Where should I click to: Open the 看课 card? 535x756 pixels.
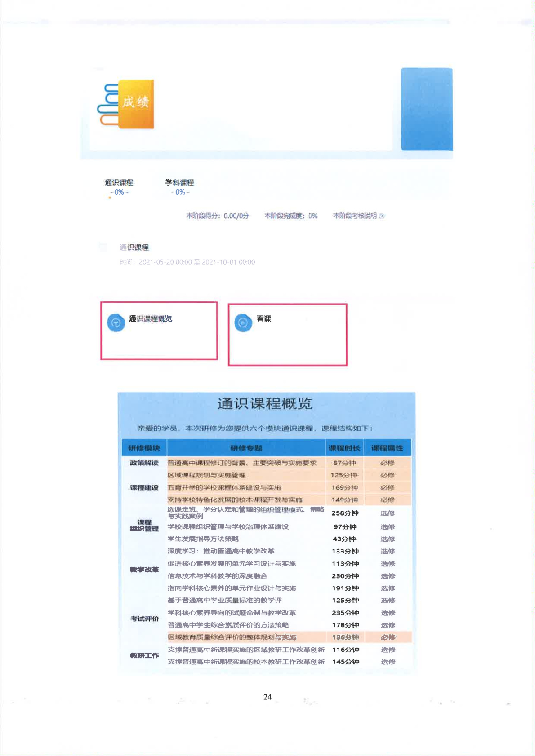(288, 335)
